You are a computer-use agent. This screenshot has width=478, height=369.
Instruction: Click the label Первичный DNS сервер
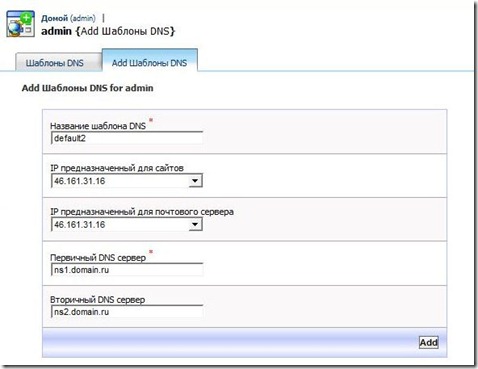tap(98, 258)
